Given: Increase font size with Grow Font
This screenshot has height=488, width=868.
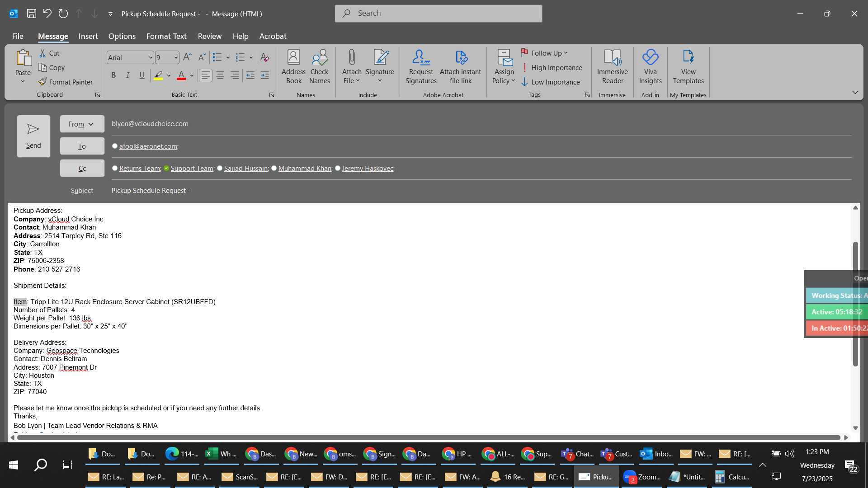Looking at the screenshot, I should (x=187, y=57).
